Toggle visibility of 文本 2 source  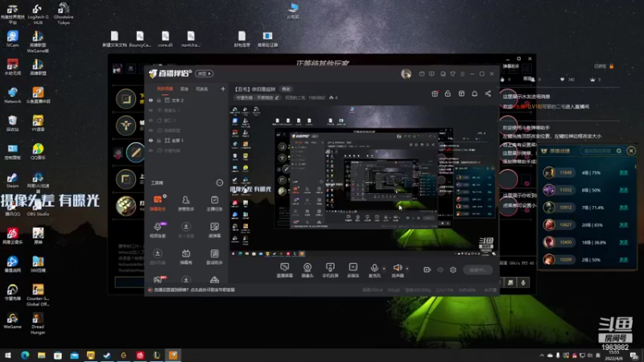[151, 100]
